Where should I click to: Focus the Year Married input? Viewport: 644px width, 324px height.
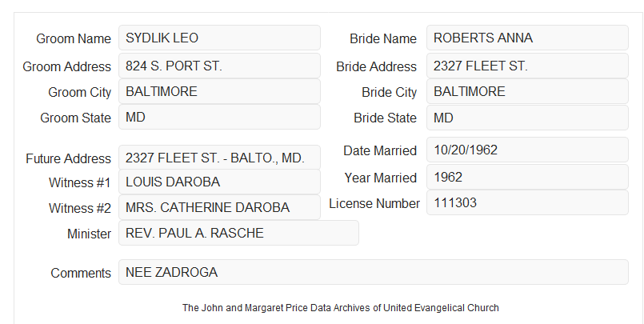tap(527, 177)
